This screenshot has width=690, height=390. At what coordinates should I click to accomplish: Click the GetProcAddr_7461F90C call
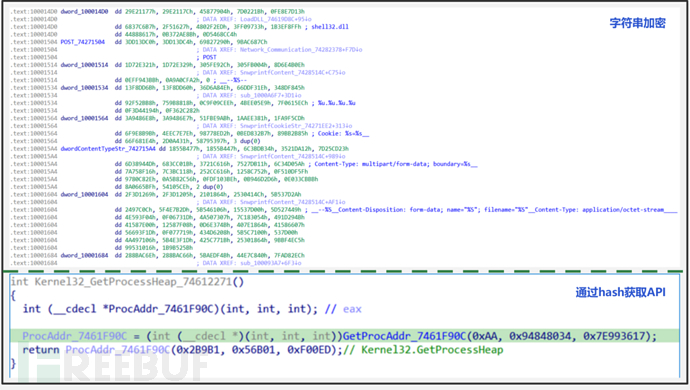(x=404, y=336)
